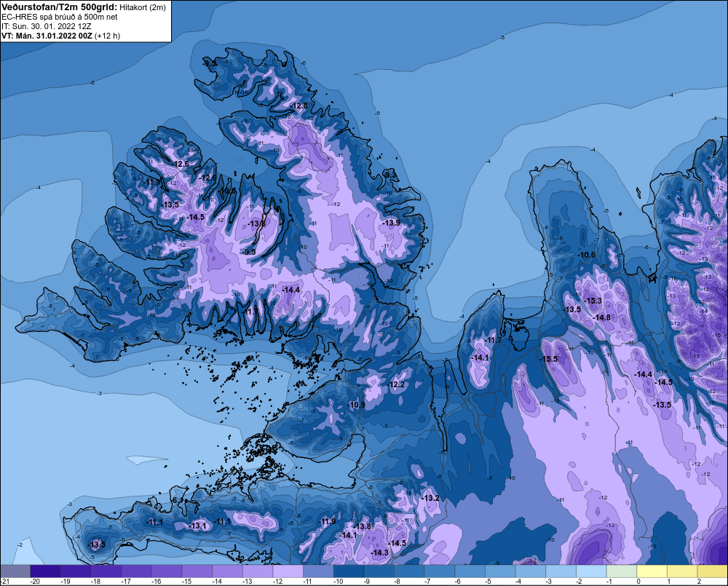
Task: Select the -19 label on the color scale
Action: point(65,582)
